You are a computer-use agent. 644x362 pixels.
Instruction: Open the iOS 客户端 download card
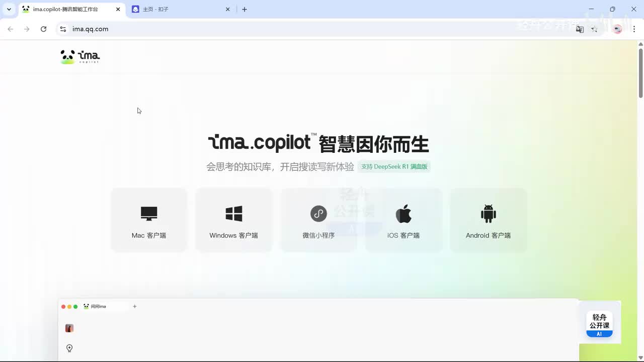pos(404,220)
